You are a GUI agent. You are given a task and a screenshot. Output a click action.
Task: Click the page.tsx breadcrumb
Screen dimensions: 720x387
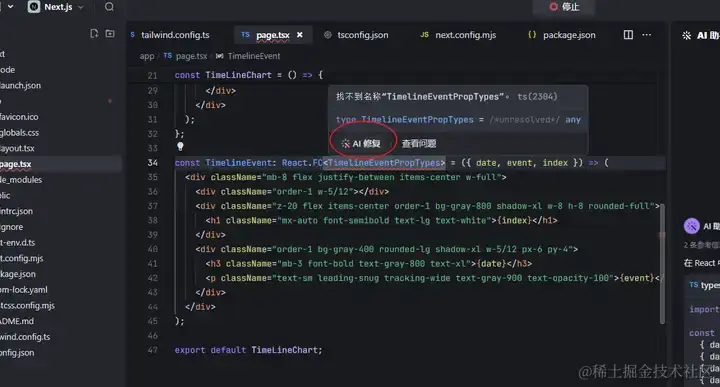(191, 56)
